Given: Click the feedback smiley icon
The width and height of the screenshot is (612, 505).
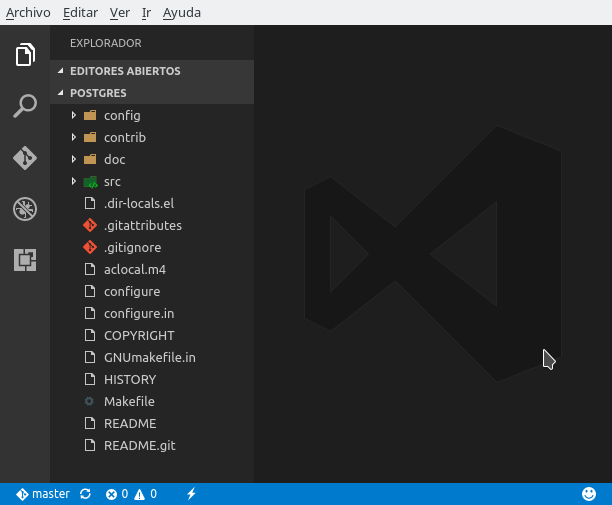Looking at the screenshot, I should click(x=589, y=494).
